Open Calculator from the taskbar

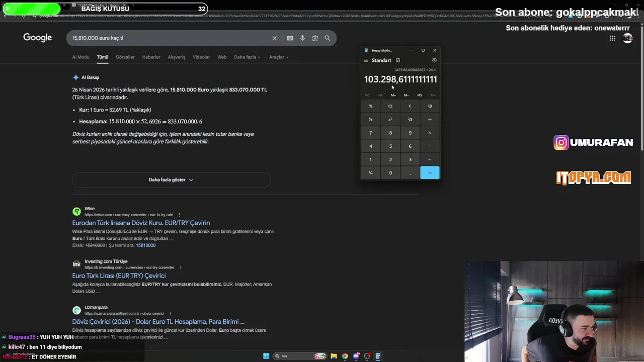coord(378,356)
